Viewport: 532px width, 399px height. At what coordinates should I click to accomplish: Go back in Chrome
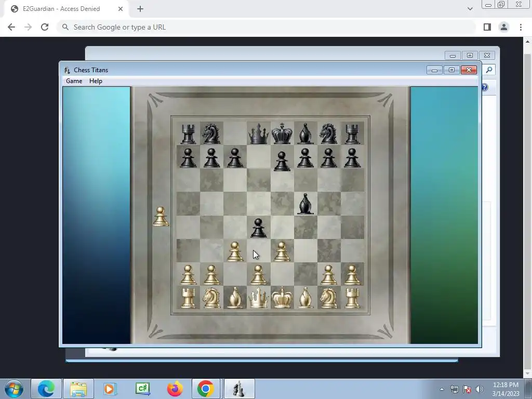(x=11, y=27)
